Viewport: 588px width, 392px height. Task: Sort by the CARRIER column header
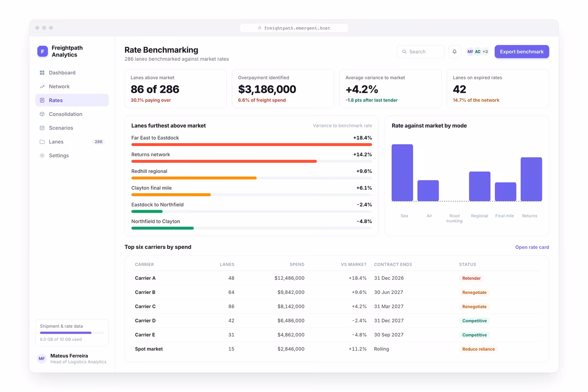coord(145,265)
